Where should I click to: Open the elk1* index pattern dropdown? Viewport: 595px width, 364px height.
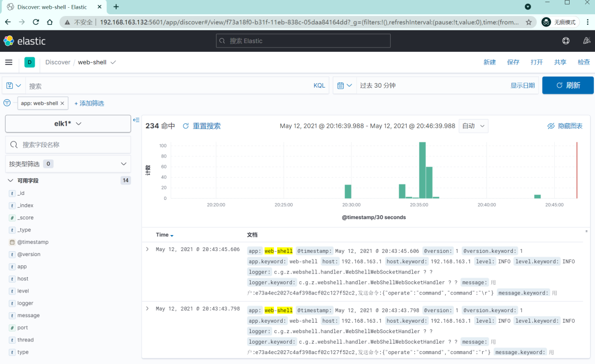click(68, 123)
